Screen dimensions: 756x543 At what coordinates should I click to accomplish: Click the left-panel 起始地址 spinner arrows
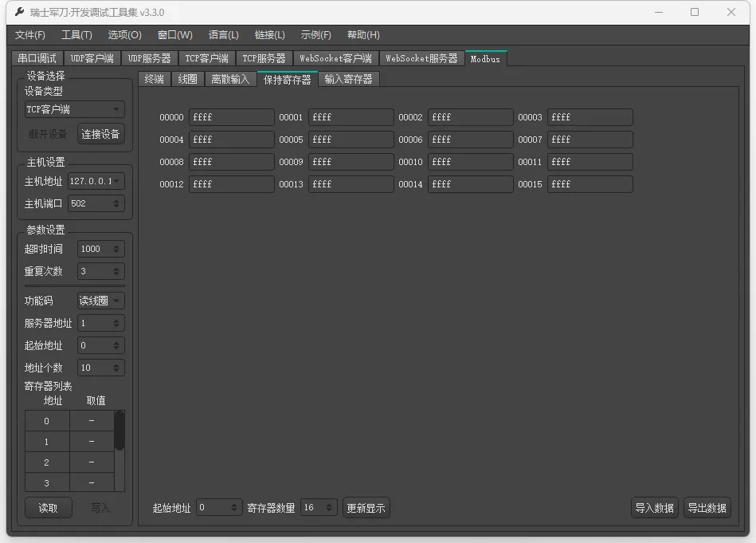pyautogui.click(x=116, y=345)
